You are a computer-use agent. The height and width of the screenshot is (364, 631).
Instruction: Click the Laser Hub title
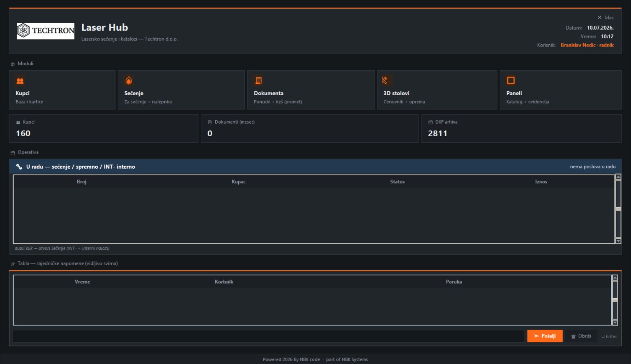[x=105, y=27]
